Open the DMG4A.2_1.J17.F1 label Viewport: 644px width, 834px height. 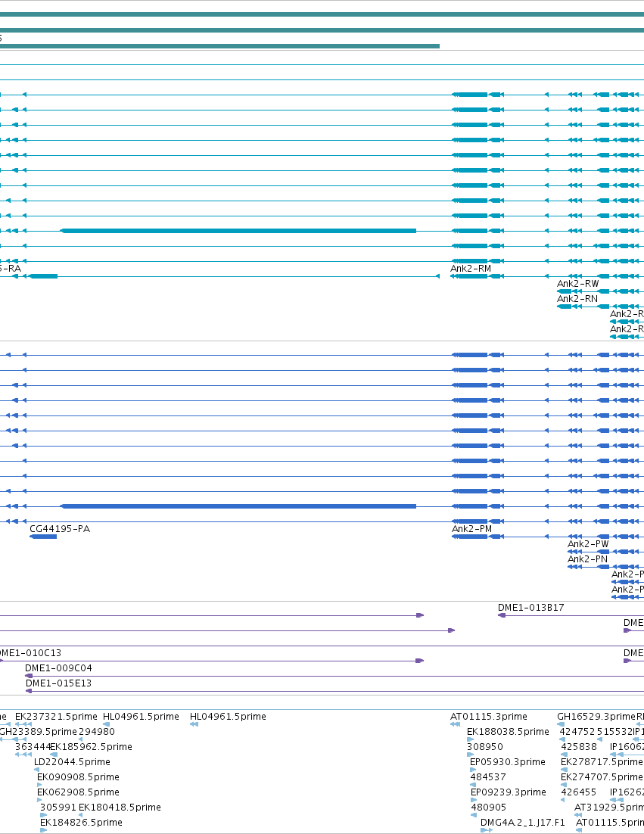[x=523, y=823]
